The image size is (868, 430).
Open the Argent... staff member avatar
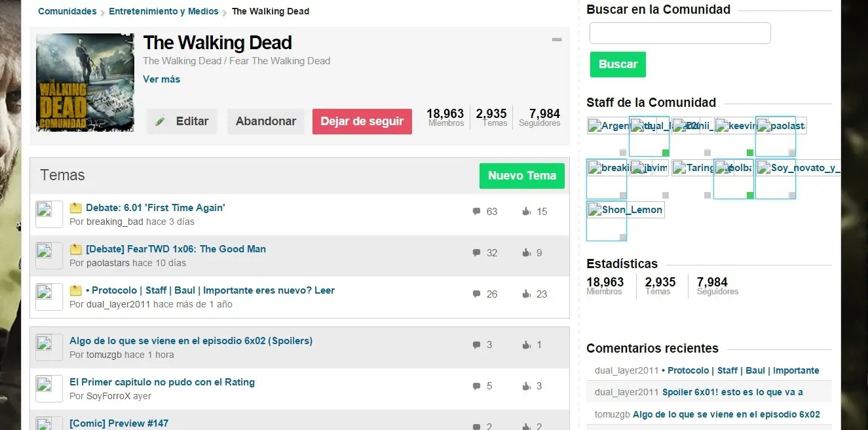[x=607, y=136]
